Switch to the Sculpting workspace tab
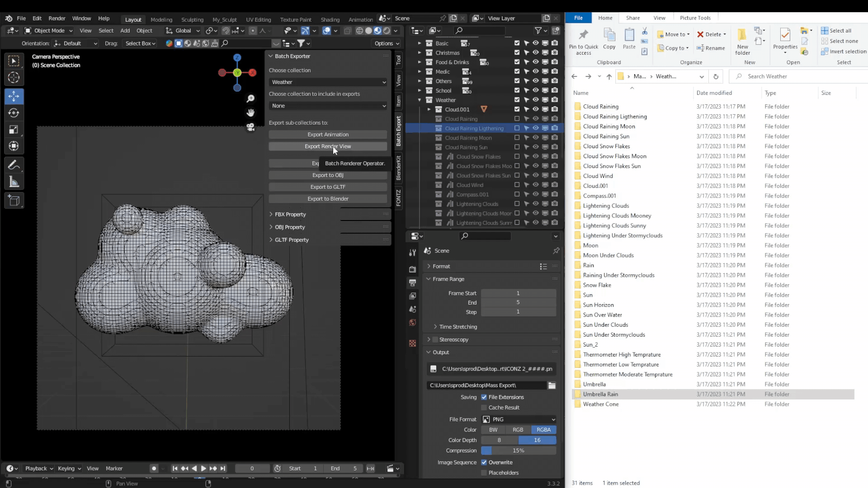The image size is (868, 488). click(192, 19)
